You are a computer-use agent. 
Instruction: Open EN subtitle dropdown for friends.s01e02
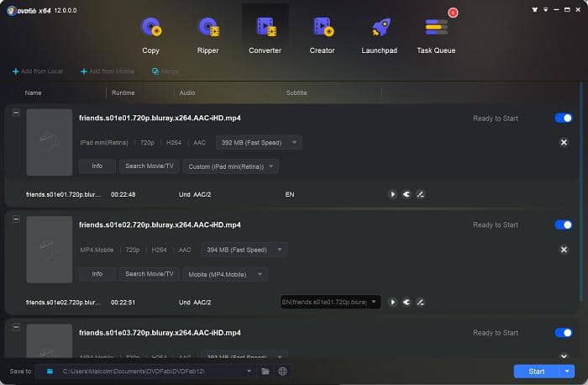click(x=331, y=302)
